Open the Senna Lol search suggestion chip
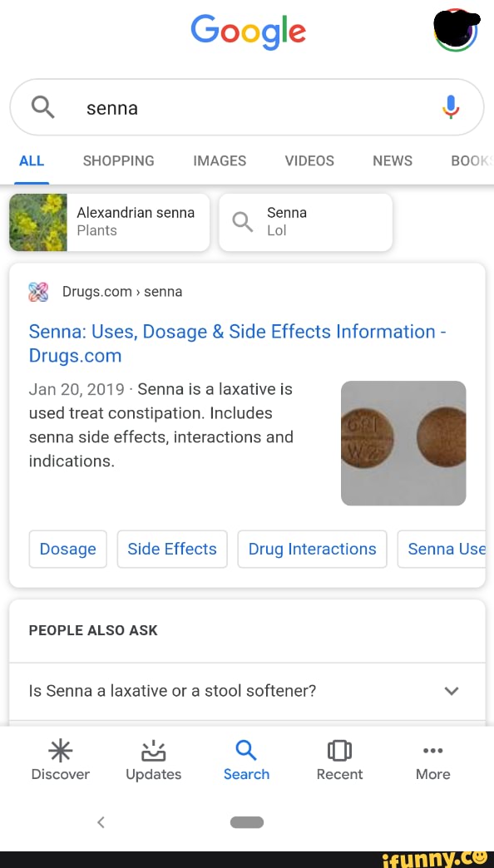494x868 pixels. tap(305, 222)
